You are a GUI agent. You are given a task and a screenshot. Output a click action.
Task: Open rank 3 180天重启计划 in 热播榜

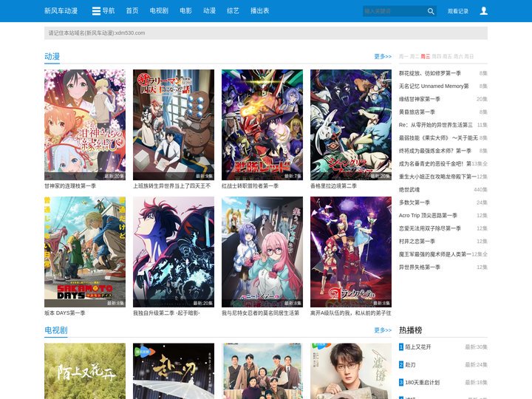(423, 383)
